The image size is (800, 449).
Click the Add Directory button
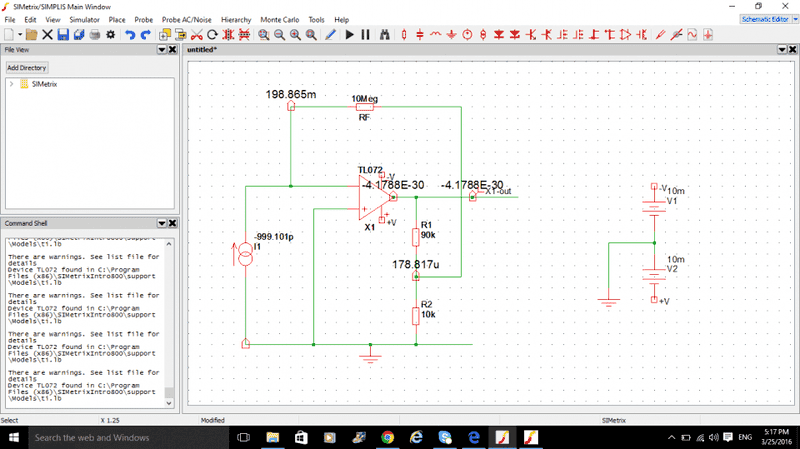[27, 67]
